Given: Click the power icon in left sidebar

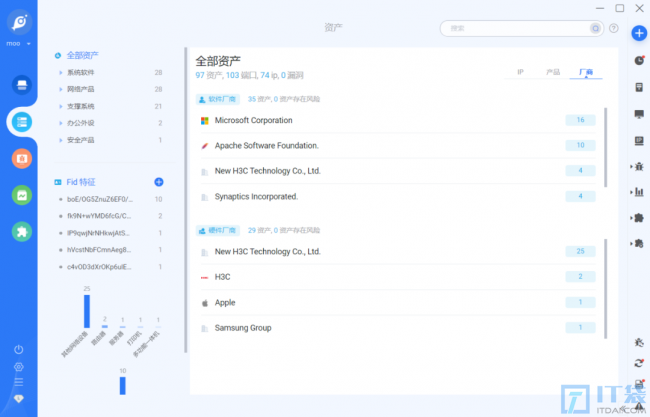Looking at the screenshot, I should [x=19, y=349].
